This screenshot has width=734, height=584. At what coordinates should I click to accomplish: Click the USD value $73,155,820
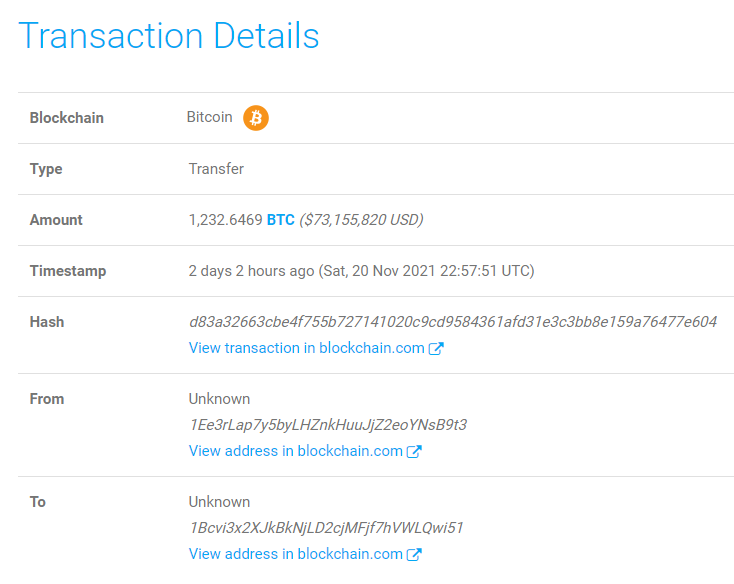pyautogui.click(x=361, y=220)
